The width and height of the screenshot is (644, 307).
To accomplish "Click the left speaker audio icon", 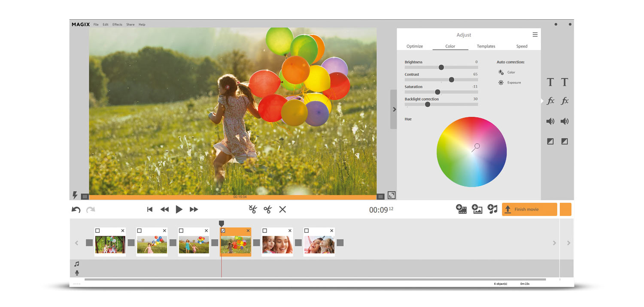I will tap(550, 121).
